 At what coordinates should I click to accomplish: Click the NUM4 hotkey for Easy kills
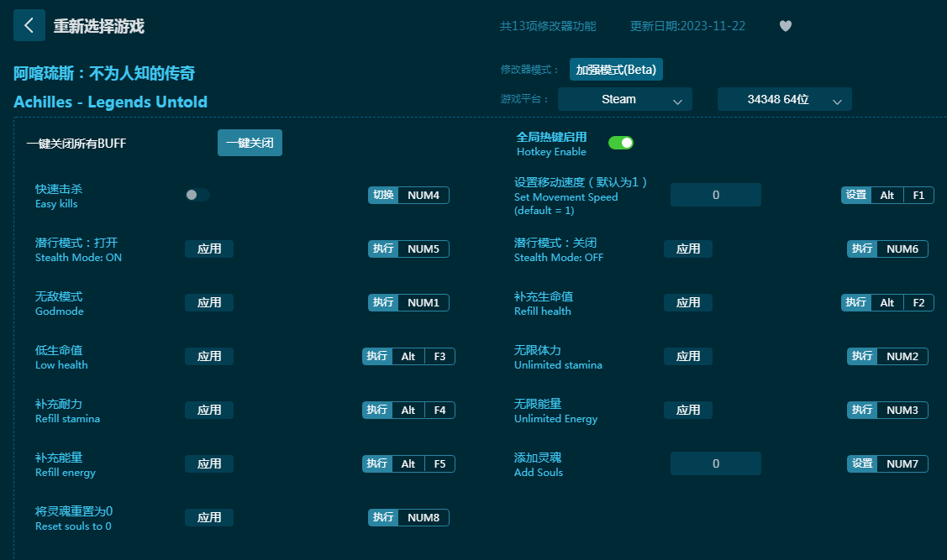[x=424, y=196]
